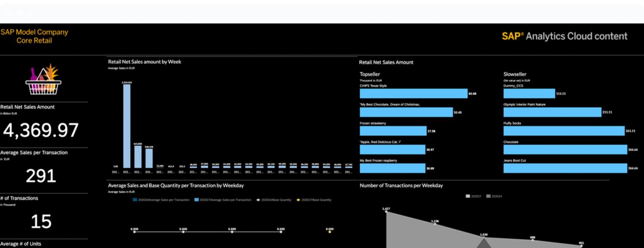Toggle the 202027/Average Sales per Transaction legend entry
Viewport: 644px width, 248px height.
pyautogui.click(x=197, y=200)
